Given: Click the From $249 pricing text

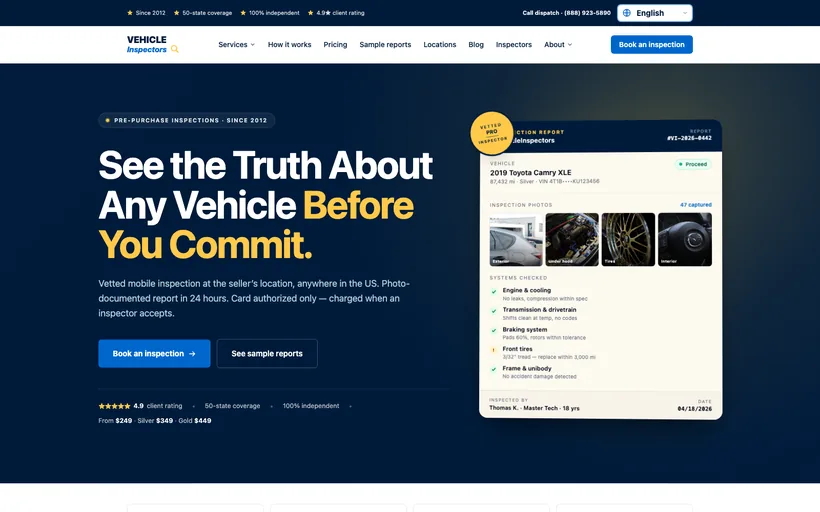Looking at the screenshot, I should point(115,420).
